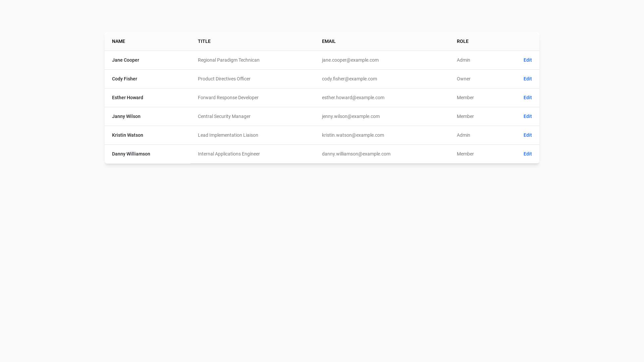Image resolution: width=644 pixels, height=362 pixels.
Task: Click the EMAIL column header
Action: pos(328,41)
